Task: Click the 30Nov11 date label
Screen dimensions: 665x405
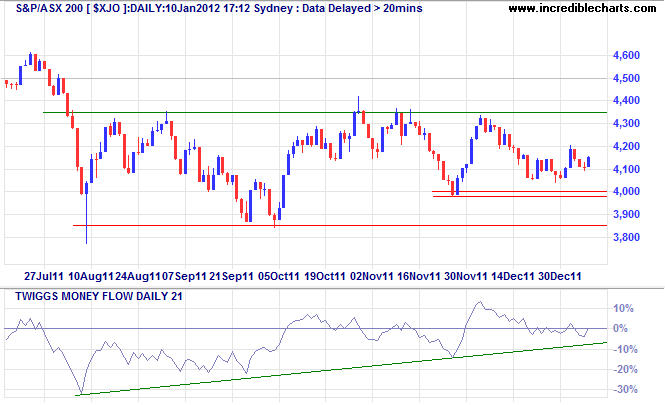Action: pos(466,277)
